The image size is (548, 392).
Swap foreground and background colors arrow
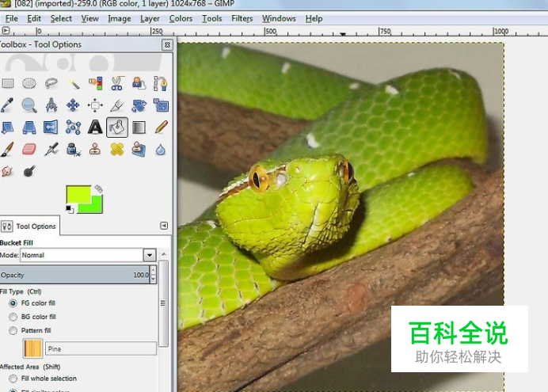98,189
